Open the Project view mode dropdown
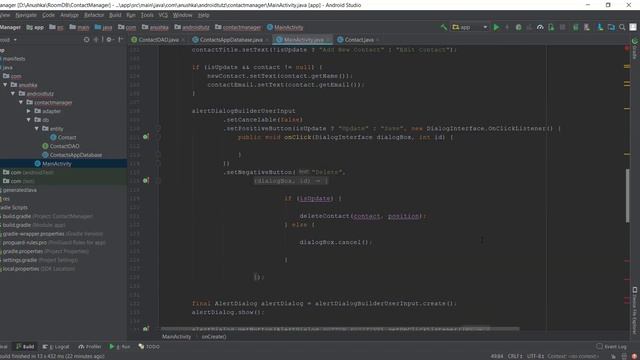640x360 pixels. coord(9,40)
